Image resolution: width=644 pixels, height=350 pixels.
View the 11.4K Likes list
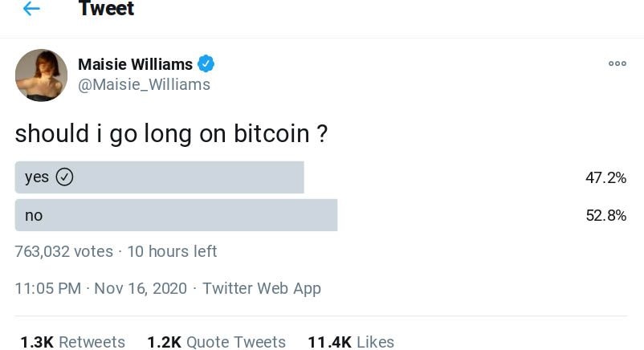351,342
